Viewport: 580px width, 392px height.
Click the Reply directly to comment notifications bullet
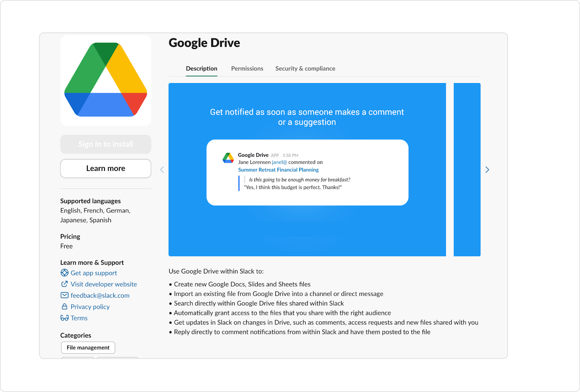[x=299, y=332]
